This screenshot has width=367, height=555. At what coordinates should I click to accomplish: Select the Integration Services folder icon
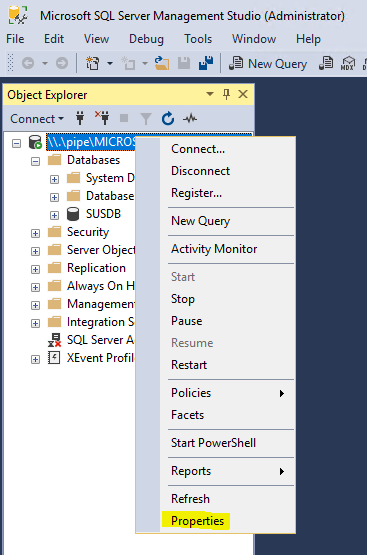click(x=55, y=322)
